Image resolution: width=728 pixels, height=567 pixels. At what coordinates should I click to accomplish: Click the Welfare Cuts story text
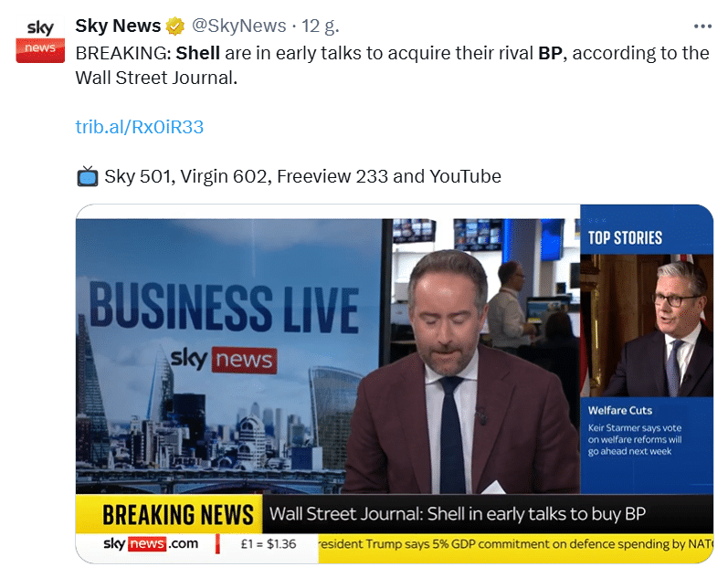[634, 431]
